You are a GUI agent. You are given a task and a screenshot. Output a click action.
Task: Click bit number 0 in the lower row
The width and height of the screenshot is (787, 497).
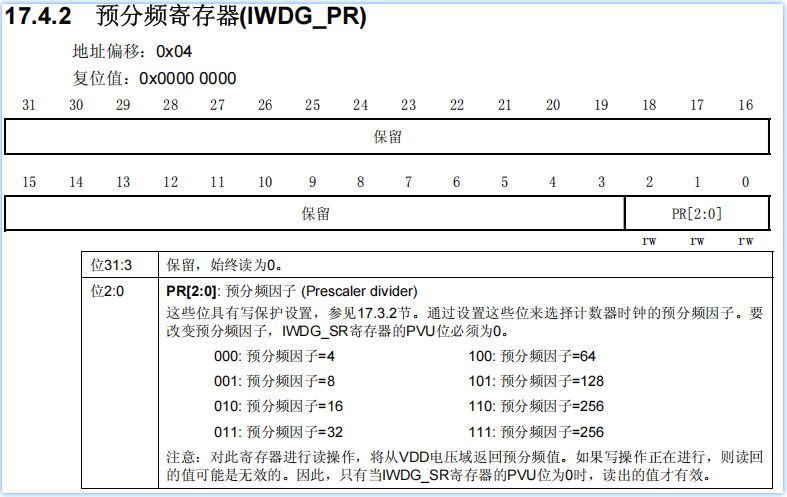tap(745, 182)
